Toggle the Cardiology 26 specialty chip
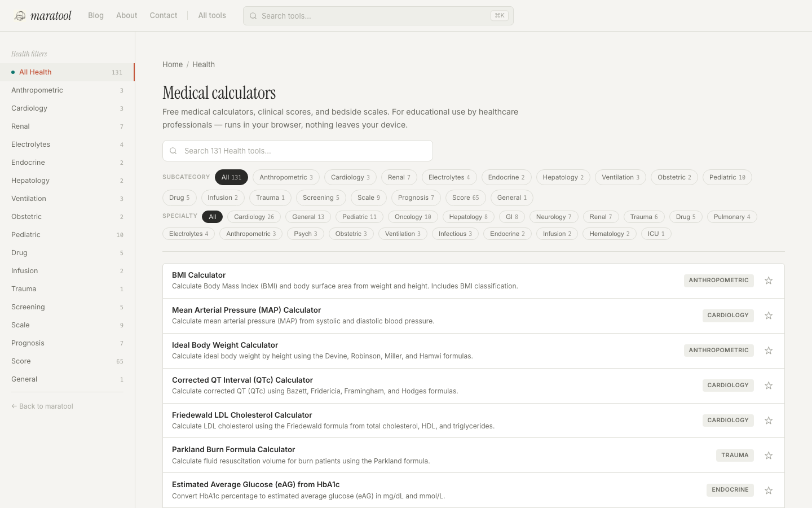812x508 pixels. [254, 217]
